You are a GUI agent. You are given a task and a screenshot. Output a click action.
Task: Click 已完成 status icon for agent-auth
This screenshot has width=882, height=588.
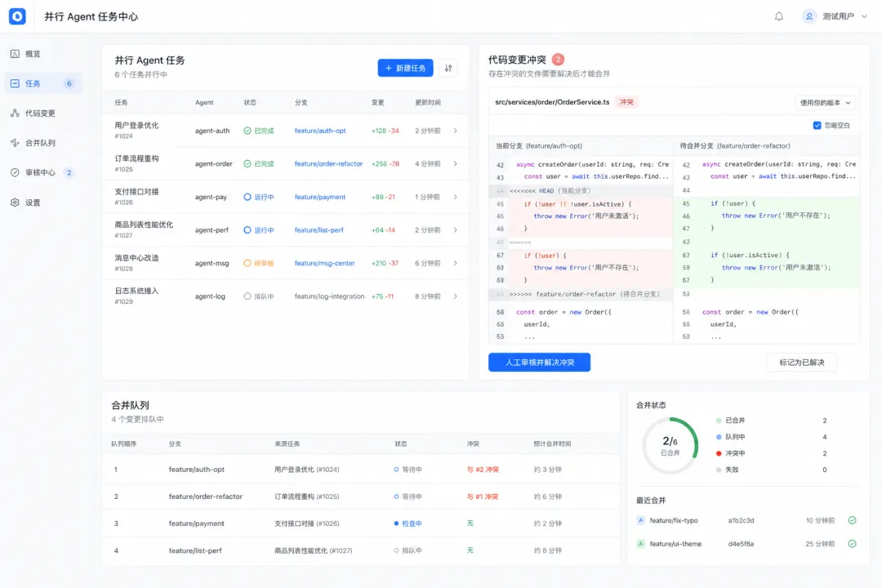pyautogui.click(x=247, y=131)
